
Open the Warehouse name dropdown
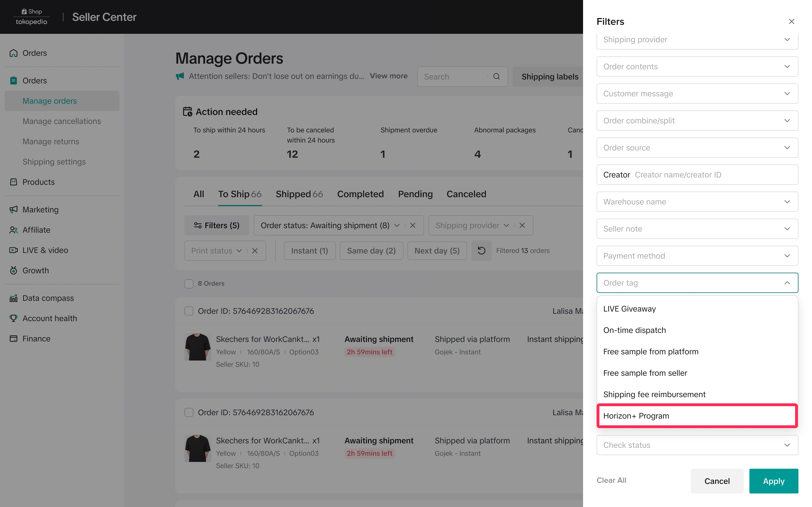(697, 202)
